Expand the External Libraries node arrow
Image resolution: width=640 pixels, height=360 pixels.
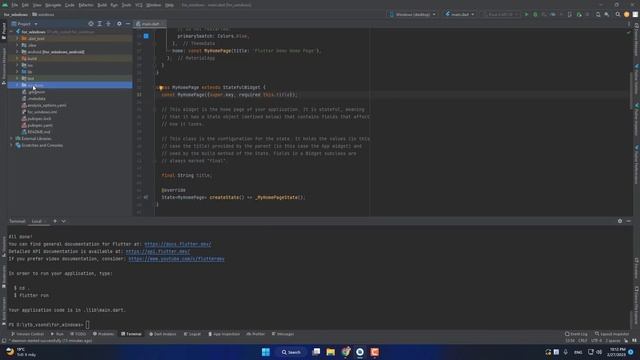tap(11, 138)
